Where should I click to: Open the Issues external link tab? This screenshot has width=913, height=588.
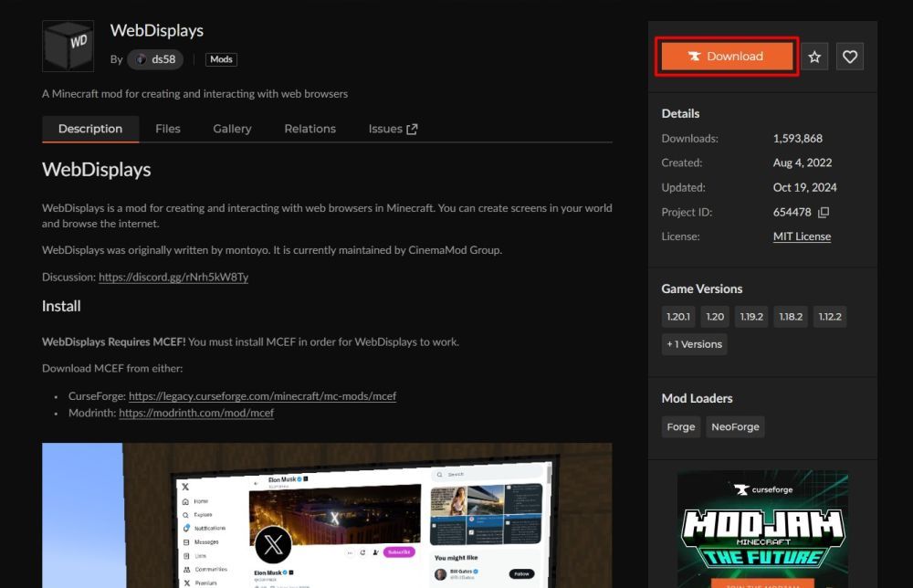click(x=393, y=129)
